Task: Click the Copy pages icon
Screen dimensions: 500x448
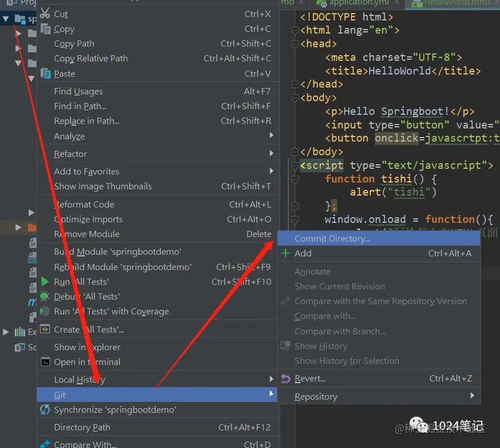Action: tap(46, 28)
